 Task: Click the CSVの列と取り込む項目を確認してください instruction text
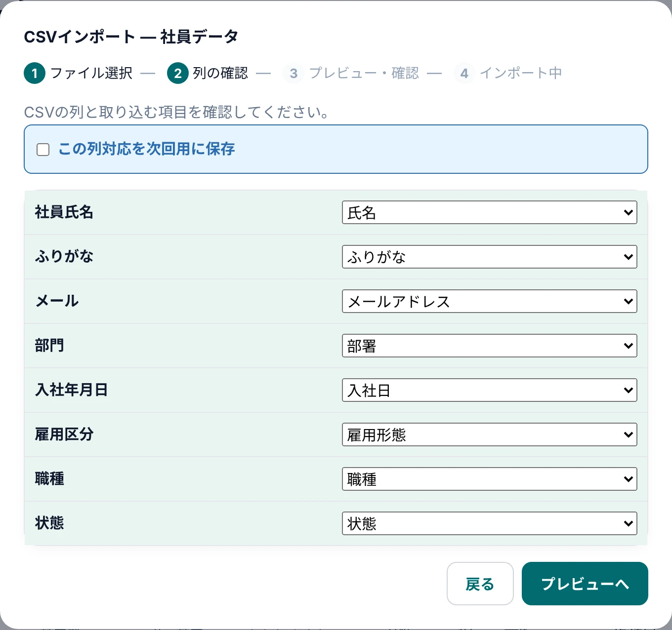click(176, 112)
